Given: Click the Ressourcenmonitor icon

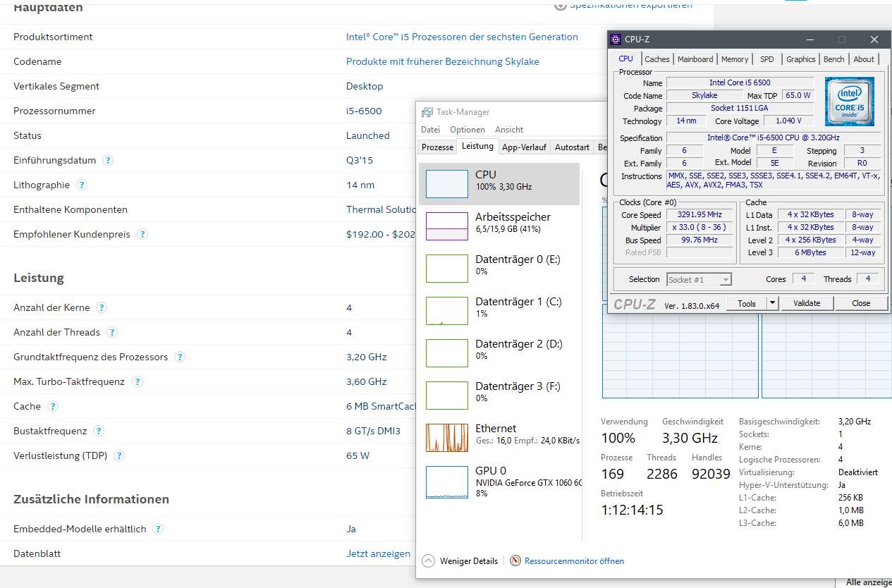Looking at the screenshot, I should 515,561.
